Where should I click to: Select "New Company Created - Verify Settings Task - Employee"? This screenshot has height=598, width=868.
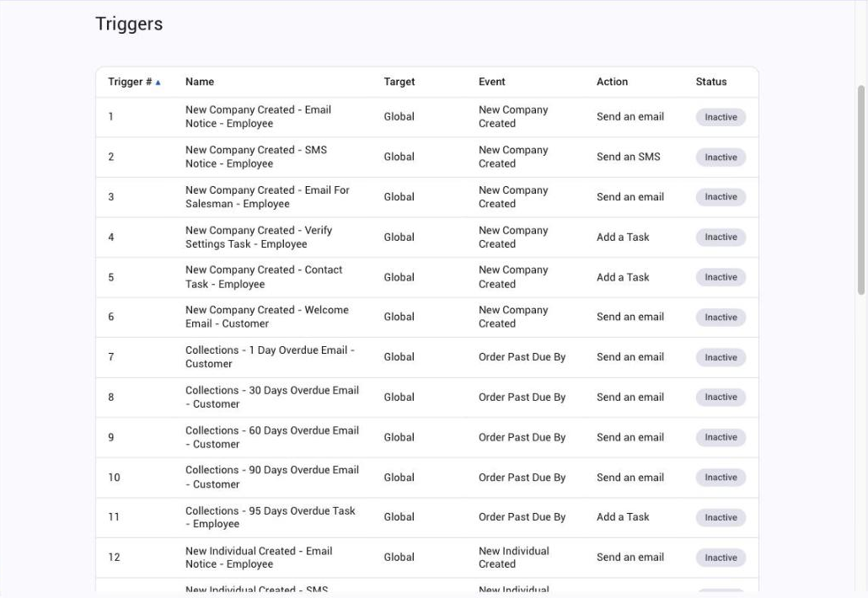click(259, 237)
